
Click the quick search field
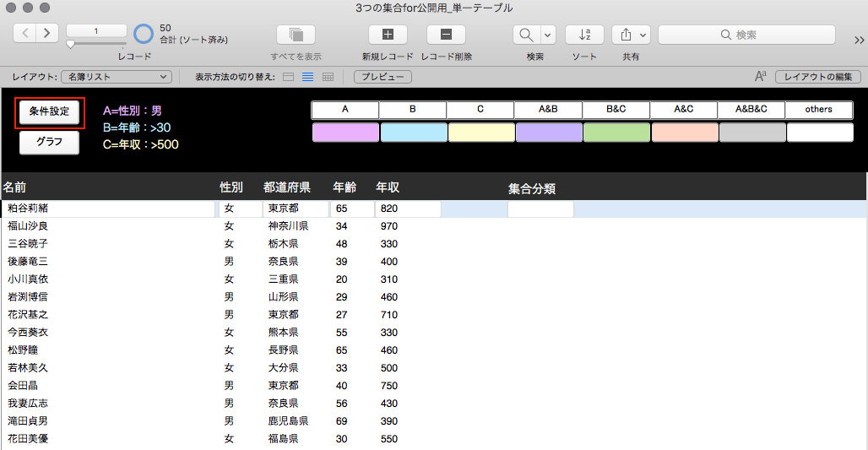coord(746,35)
